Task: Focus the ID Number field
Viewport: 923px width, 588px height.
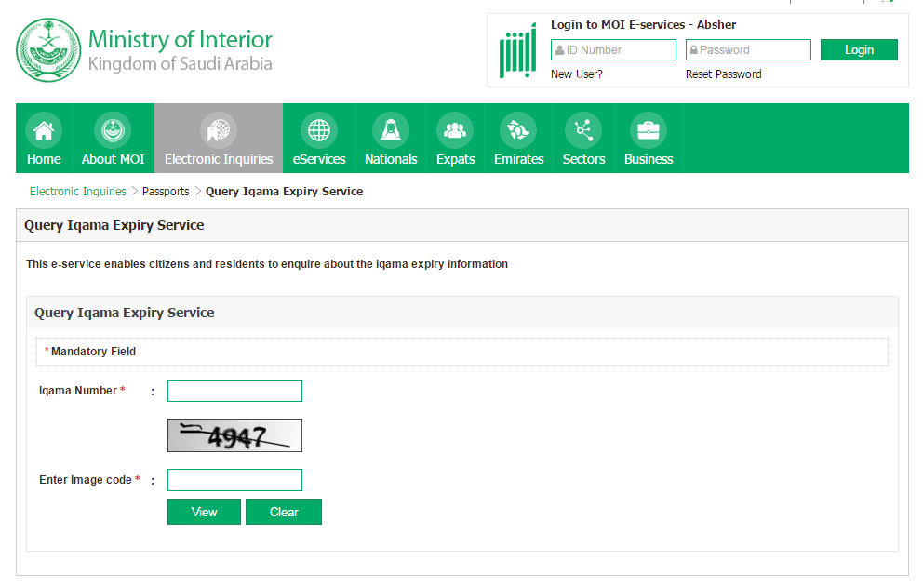Action: (x=613, y=50)
